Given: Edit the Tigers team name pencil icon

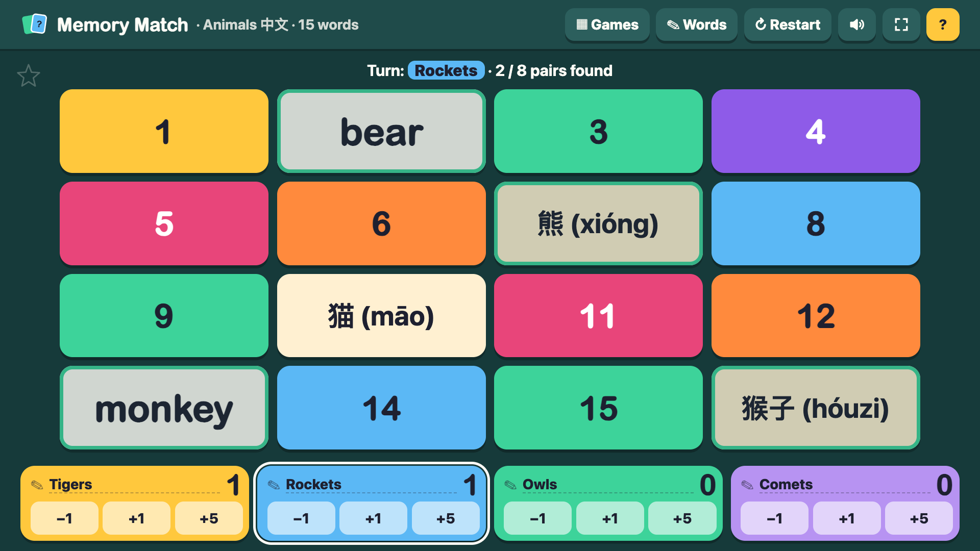Looking at the screenshot, I should coord(37,485).
